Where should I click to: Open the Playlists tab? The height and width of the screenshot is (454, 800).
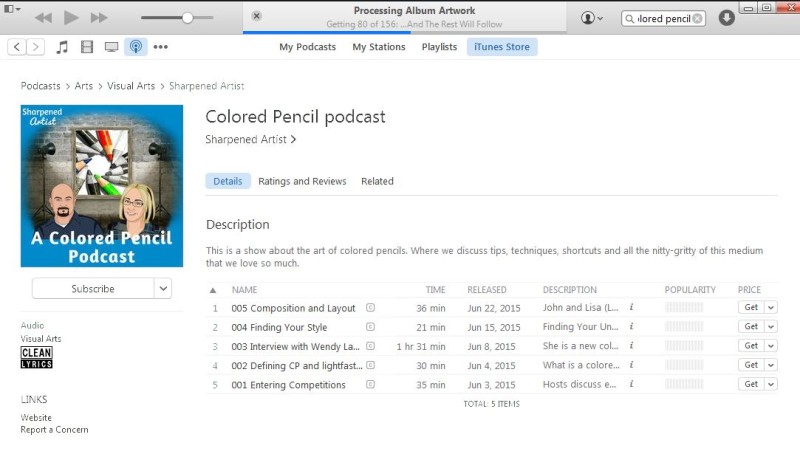439,47
